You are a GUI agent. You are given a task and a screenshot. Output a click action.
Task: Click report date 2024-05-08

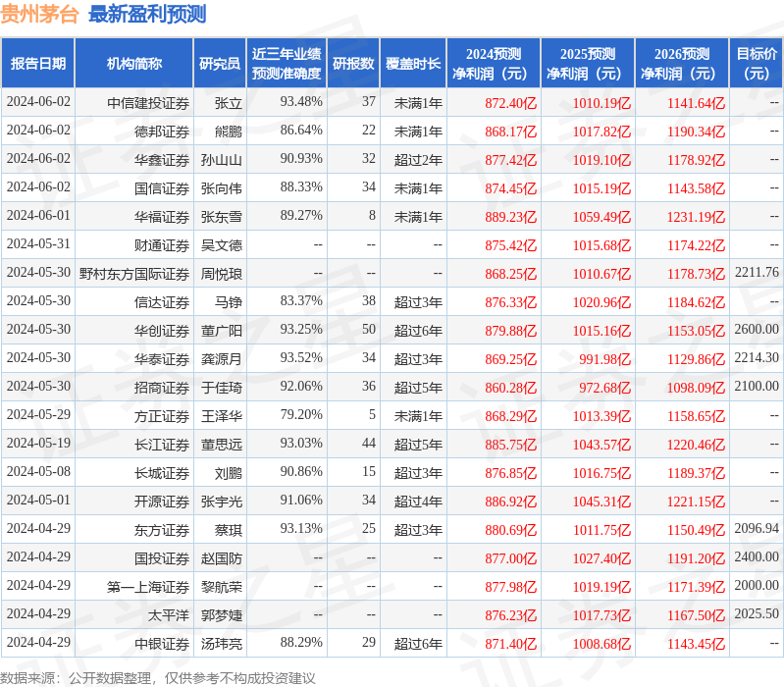(38, 471)
